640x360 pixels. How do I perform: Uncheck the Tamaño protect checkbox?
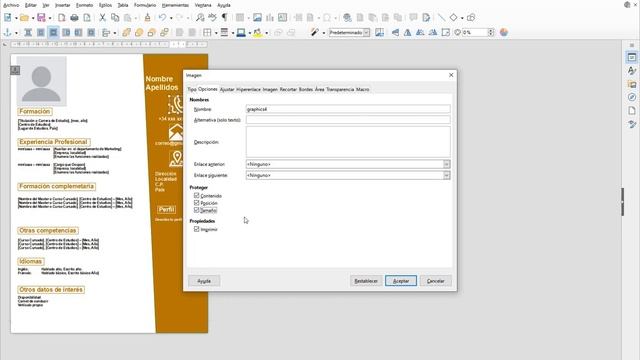pos(197,210)
